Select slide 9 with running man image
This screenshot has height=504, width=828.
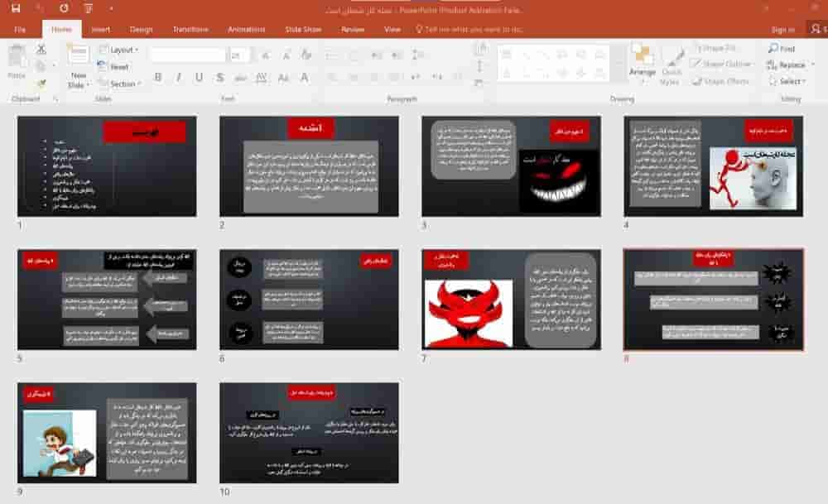tap(107, 434)
